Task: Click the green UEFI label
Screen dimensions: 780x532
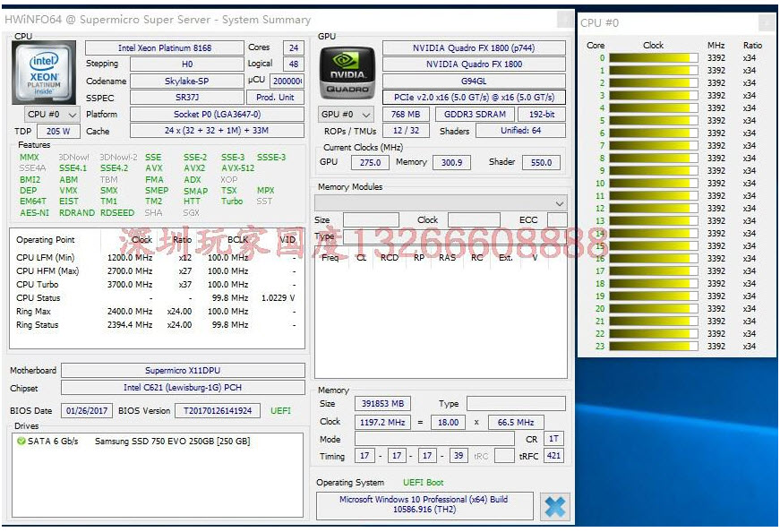Action: click(280, 410)
